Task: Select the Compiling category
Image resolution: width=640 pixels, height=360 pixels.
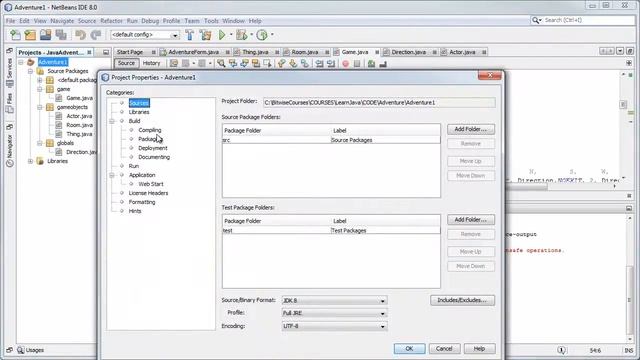Action: (150, 130)
